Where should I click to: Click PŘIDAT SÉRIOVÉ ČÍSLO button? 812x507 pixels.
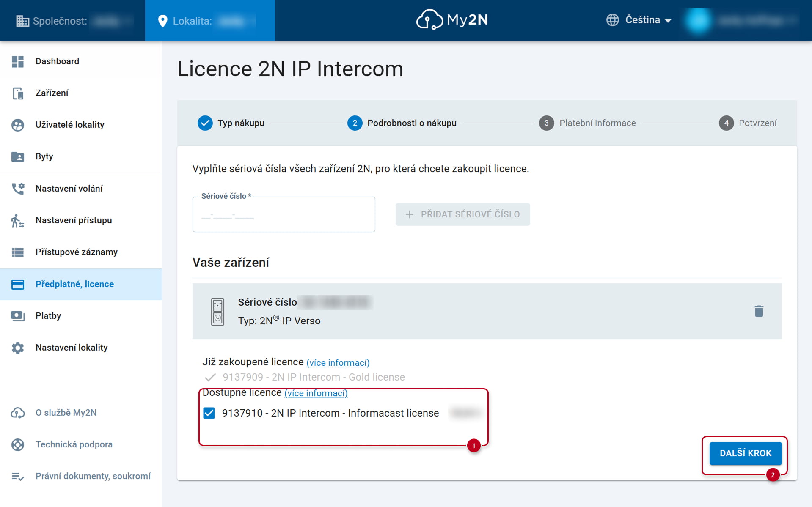click(x=462, y=214)
